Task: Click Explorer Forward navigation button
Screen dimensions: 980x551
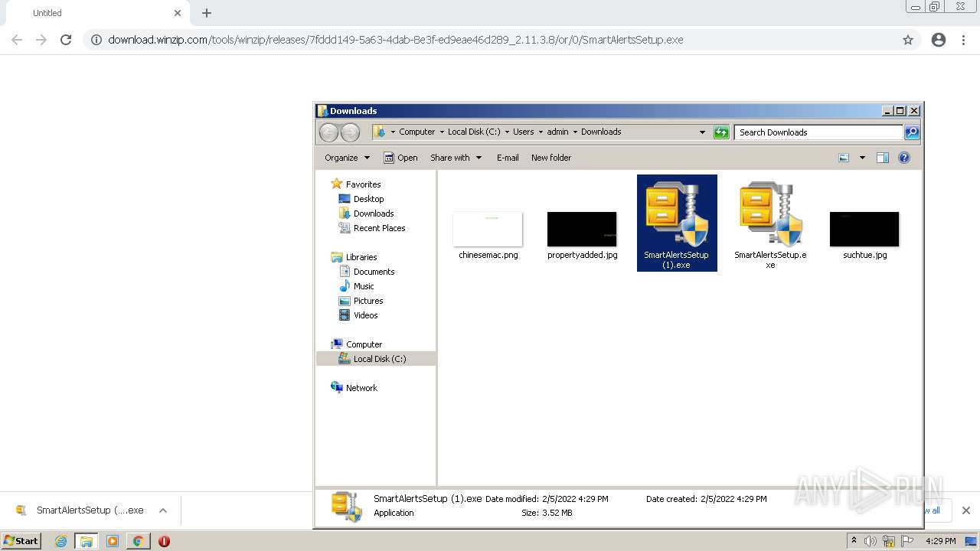Action: click(x=350, y=132)
